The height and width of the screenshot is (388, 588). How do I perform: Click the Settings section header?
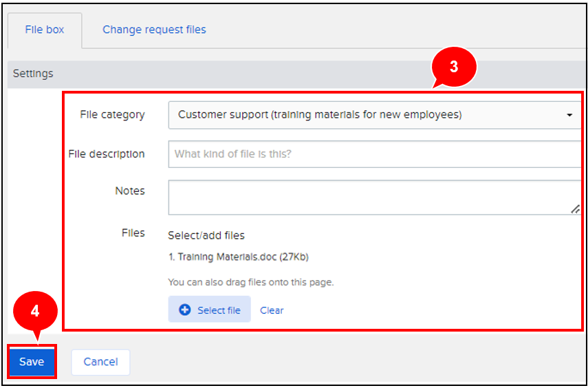[33, 74]
